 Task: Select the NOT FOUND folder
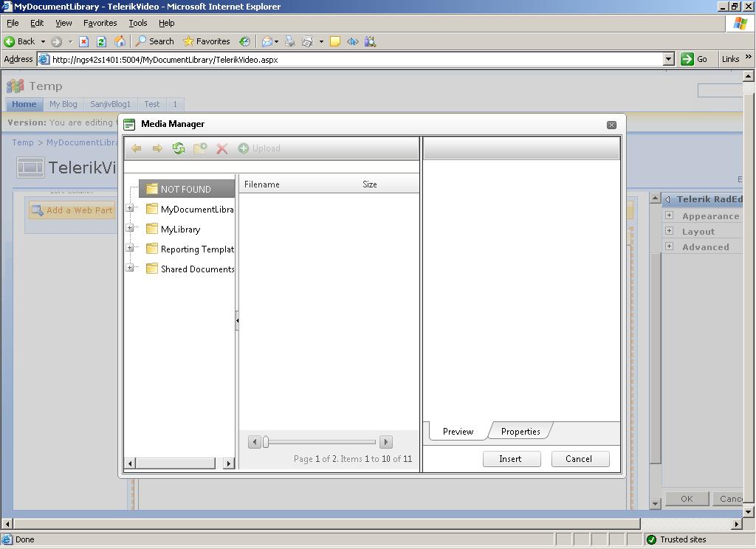click(187, 189)
